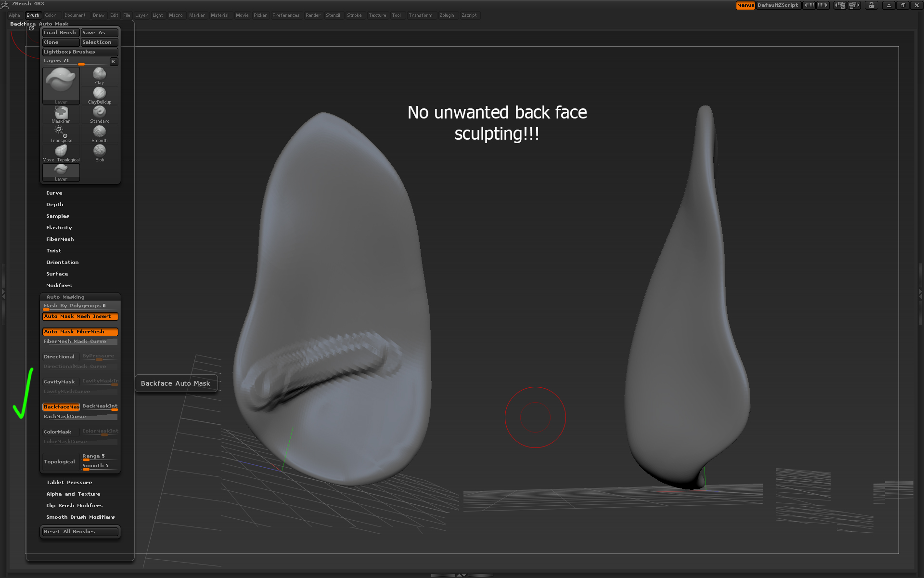Select the ClayBuildup brush
The image size is (924, 578).
click(99, 93)
